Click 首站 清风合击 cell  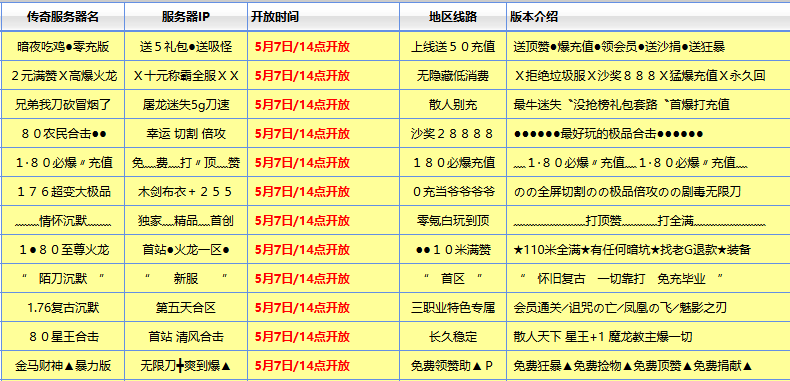[x=186, y=337]
